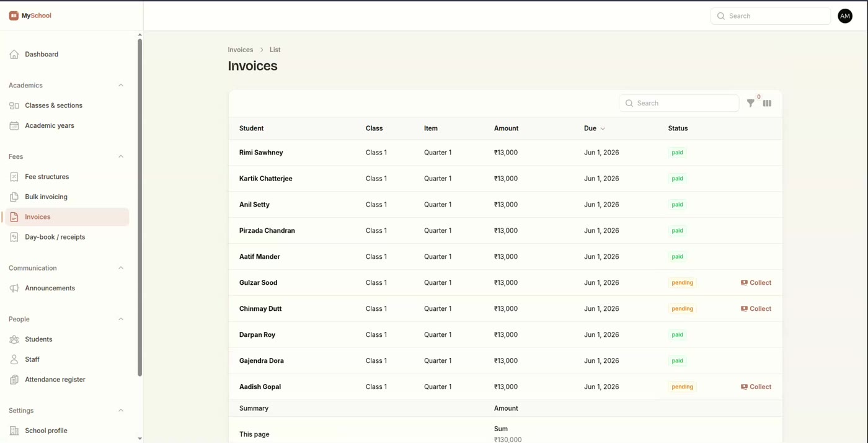Sort by the Student column header
868x443 pixels.
tap(251, 128)
